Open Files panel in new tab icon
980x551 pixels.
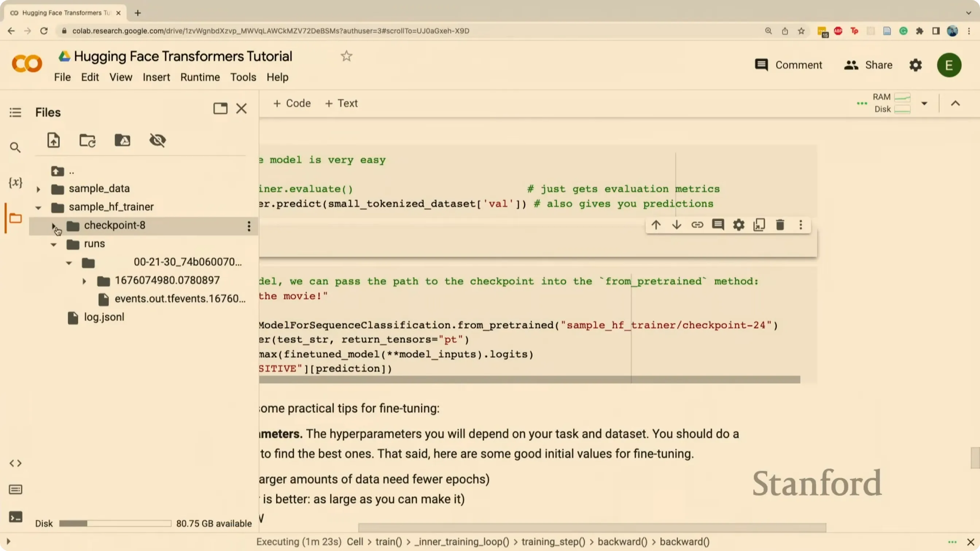tap(220, 109)
